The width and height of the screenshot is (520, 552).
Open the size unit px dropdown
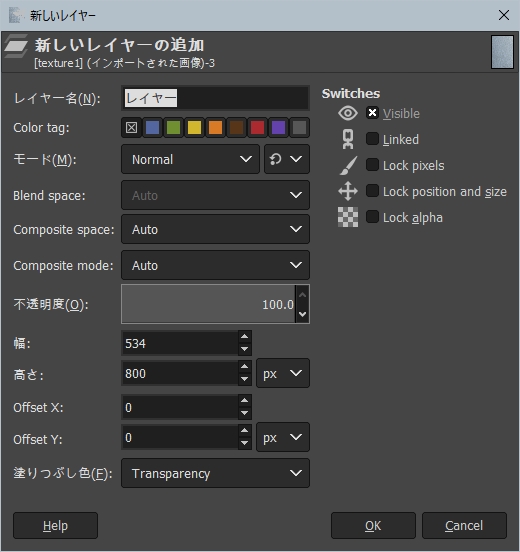click(283, 374)
